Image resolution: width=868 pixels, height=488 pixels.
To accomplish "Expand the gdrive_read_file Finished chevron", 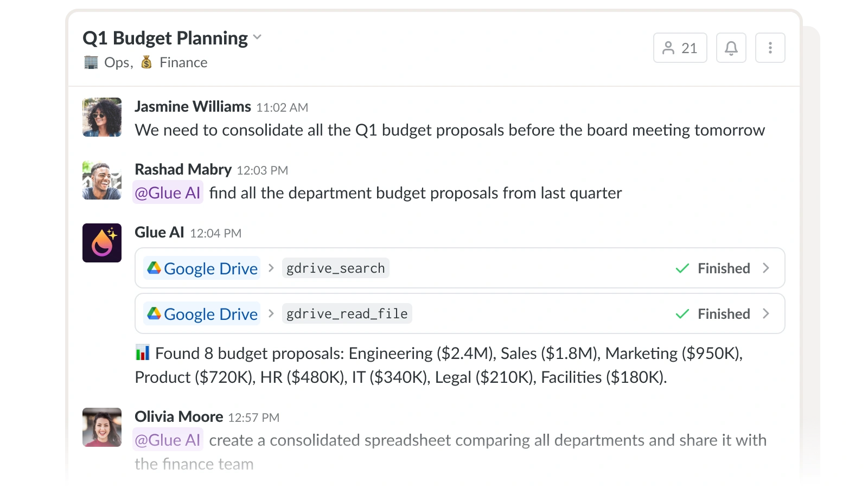I will pyautogui.click(x=765, y=313).
